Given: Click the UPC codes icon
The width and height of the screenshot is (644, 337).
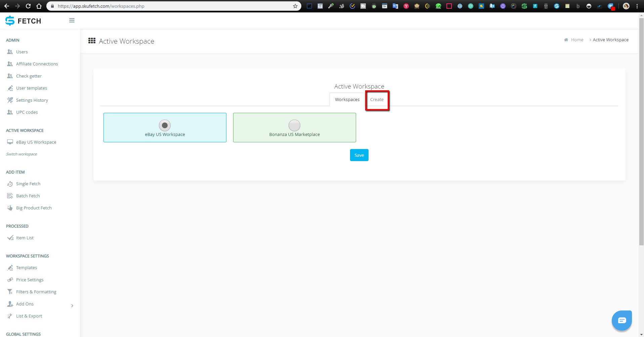Looking at the screenshot, I should point(10,112).
